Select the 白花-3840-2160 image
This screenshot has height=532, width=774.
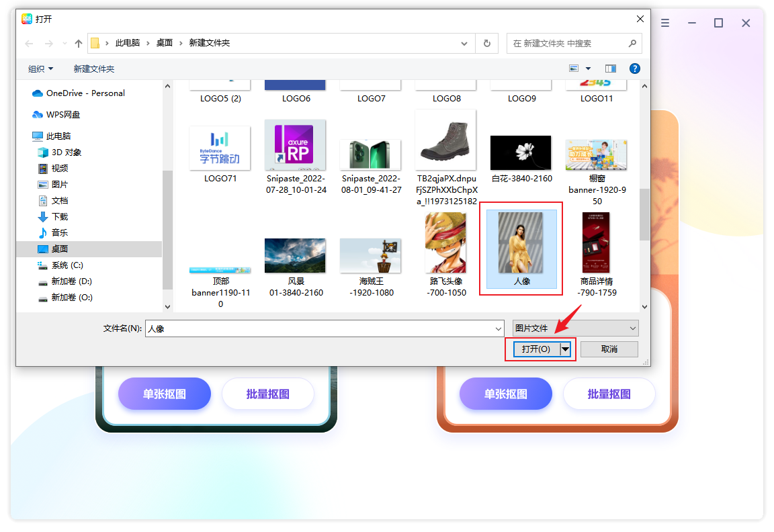(x=522, y=159)
